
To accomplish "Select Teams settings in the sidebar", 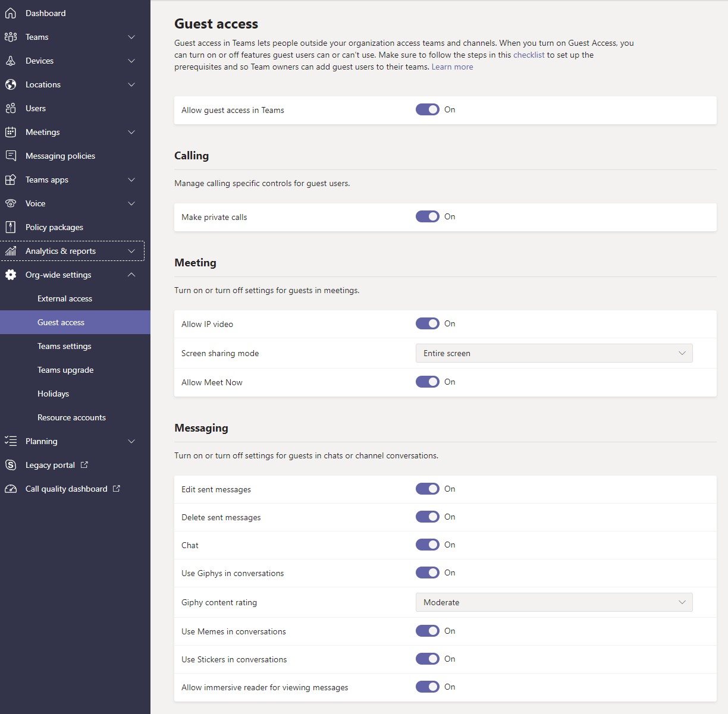I will click(64, 346).
